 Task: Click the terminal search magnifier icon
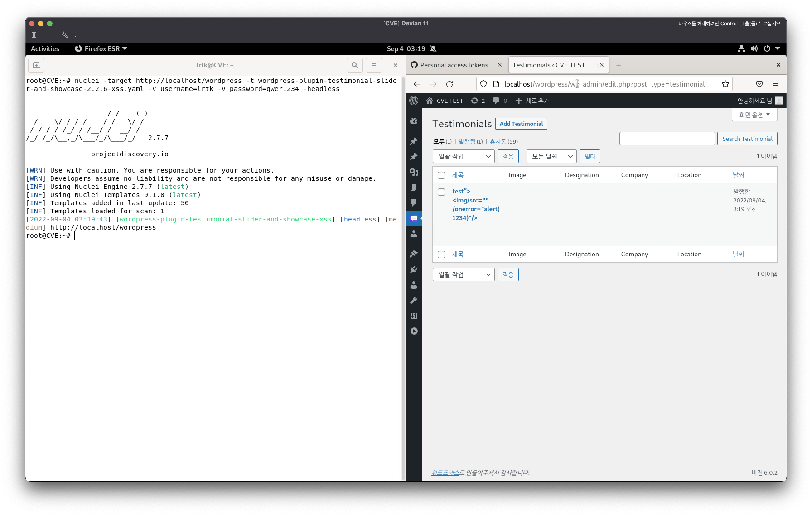coord(354,65)
